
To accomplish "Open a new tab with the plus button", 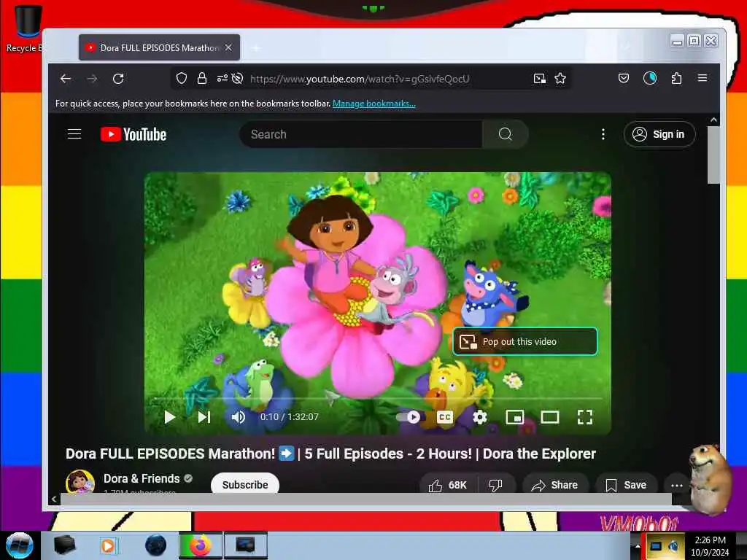I will [x=256, y=47].
